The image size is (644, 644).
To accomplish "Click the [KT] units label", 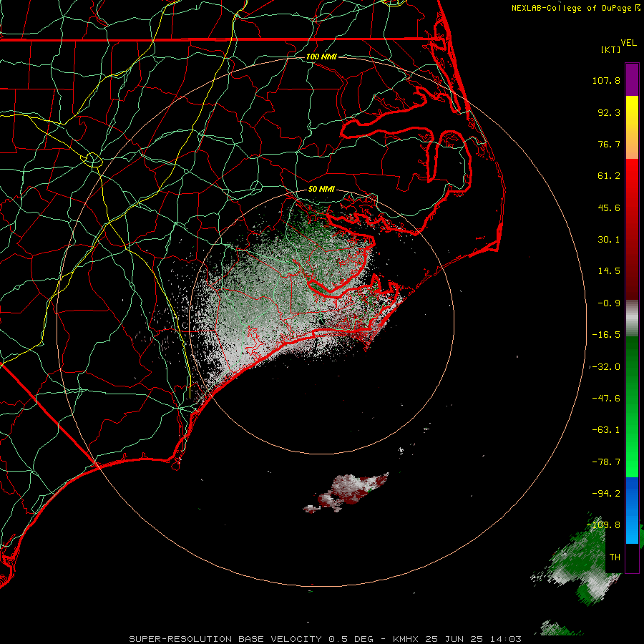I will pos(611,49).
